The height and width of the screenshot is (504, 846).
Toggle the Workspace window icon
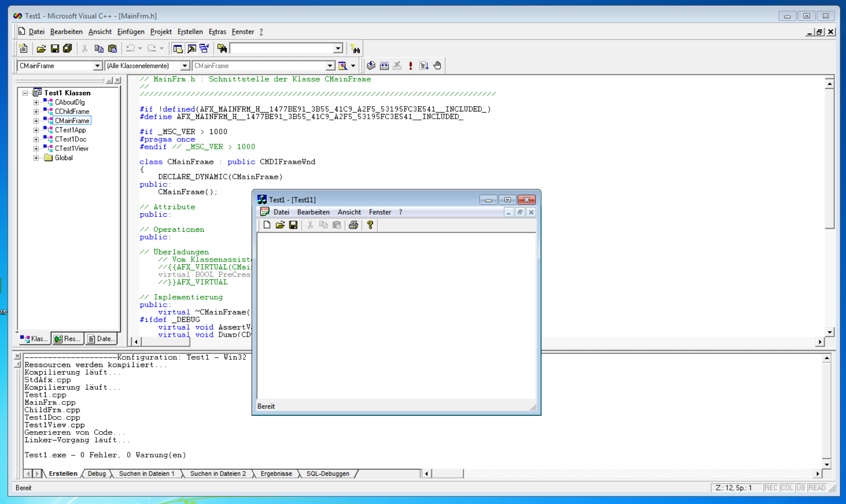(x=178, y=49)
